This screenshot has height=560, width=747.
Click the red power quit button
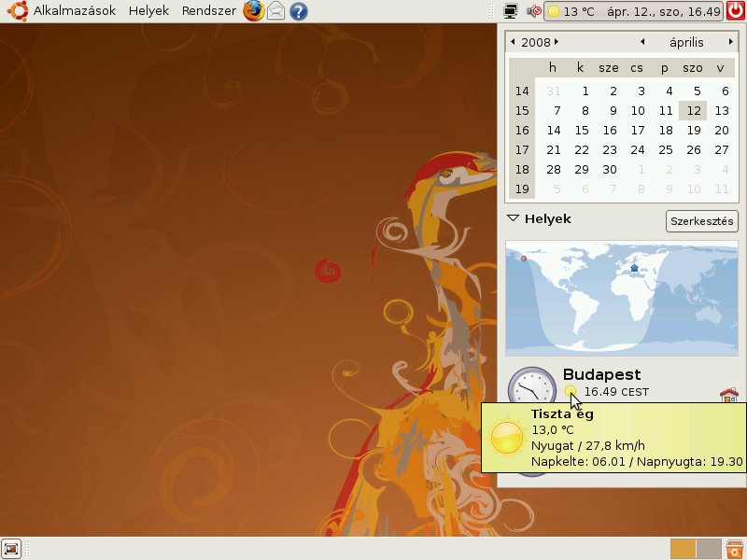(x=736, y=11)
